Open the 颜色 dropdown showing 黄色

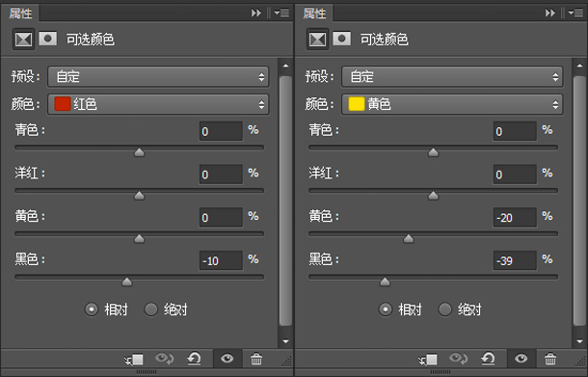pos(452,104)
